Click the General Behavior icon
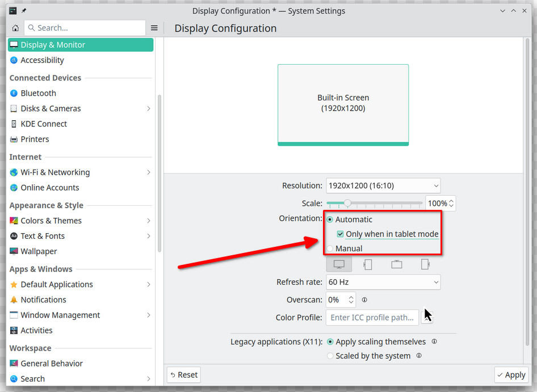The image size is (537, 392). 14,364
